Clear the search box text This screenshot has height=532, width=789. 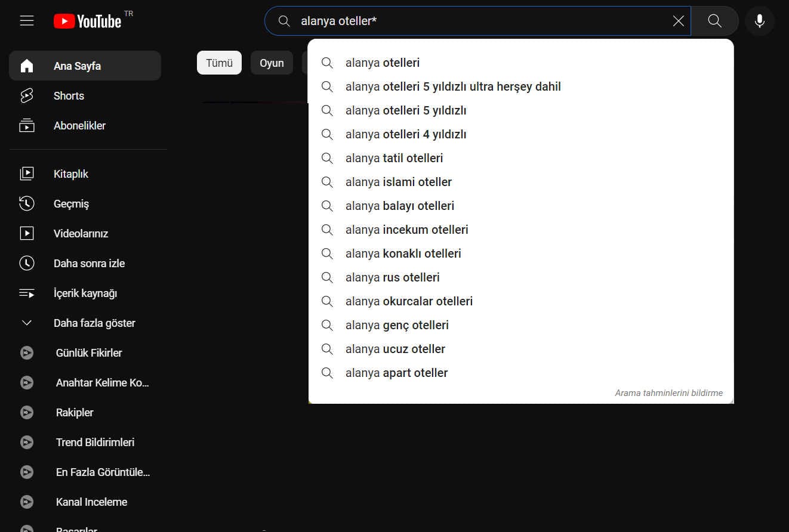point(679,21)
